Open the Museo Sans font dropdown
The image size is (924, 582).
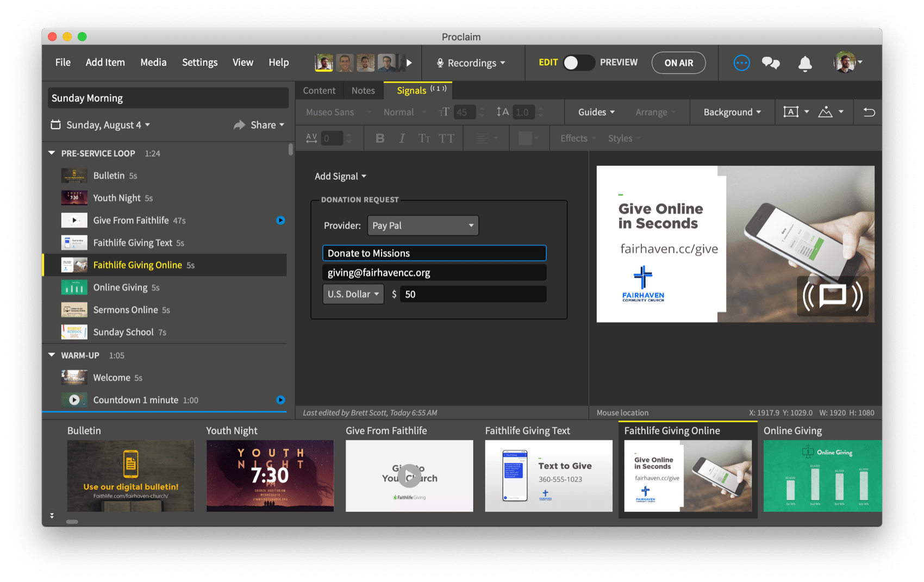[x=338, y=112]
